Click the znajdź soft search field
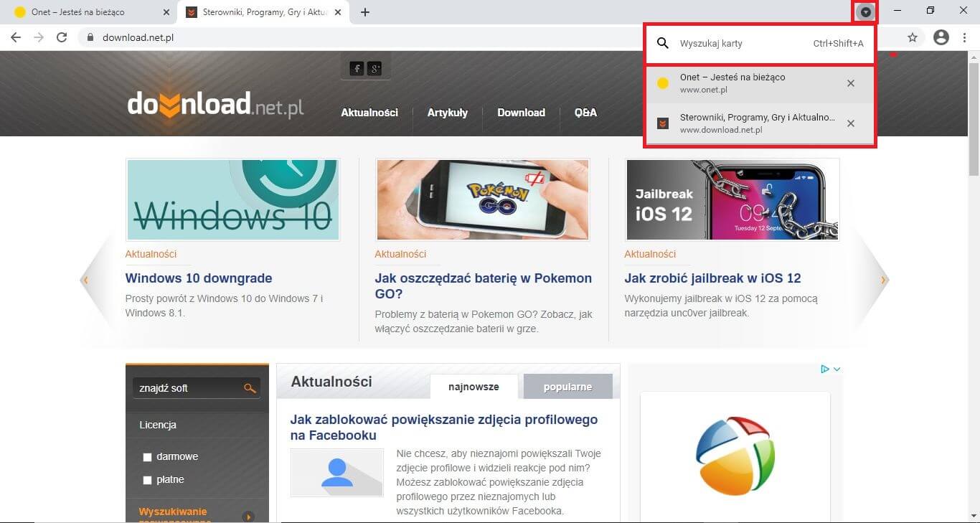 (188, 388)
